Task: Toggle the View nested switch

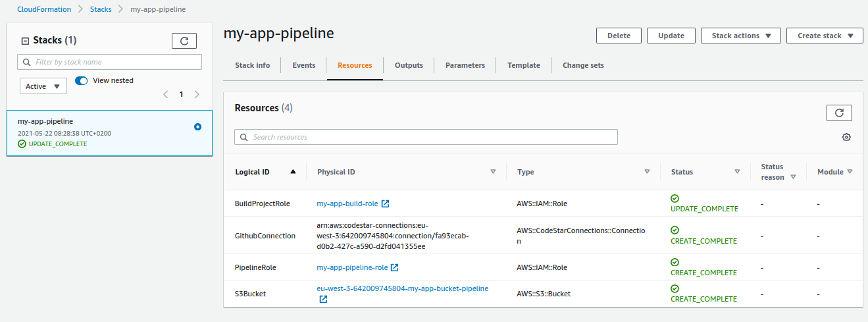Action: [x=82, y=81]
